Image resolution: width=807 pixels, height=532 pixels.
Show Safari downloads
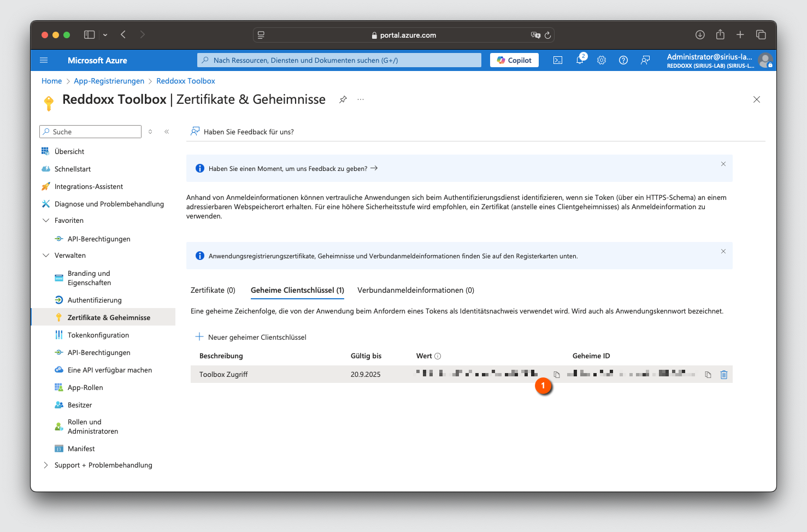700,34
